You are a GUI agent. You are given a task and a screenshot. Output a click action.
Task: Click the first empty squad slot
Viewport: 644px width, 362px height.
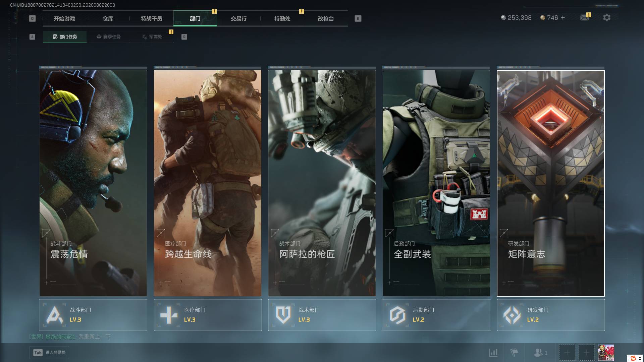[567, 353]
